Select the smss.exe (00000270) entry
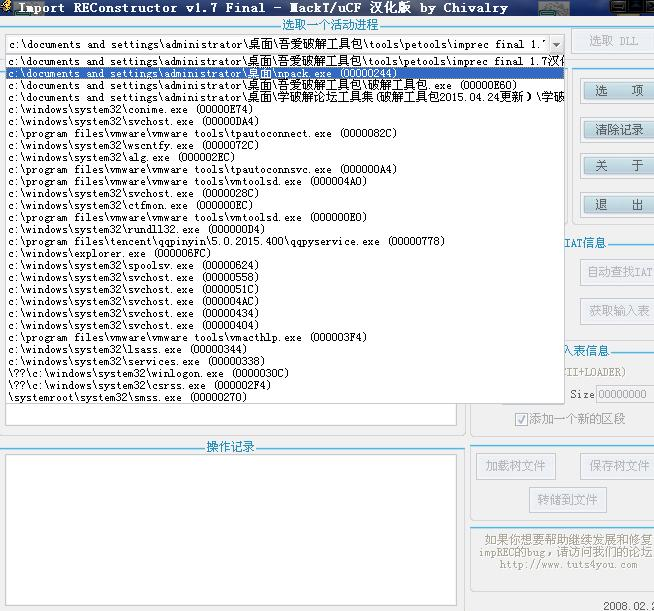This screenshot has width=654, height=611. (x=285, y=397)
